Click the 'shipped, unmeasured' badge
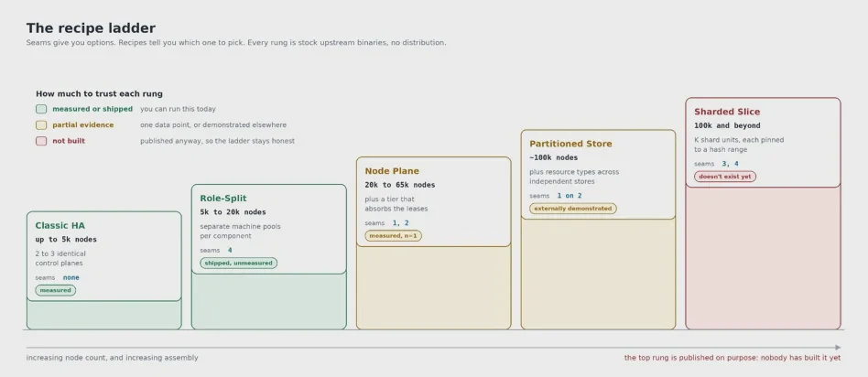 tap(239, 263)
